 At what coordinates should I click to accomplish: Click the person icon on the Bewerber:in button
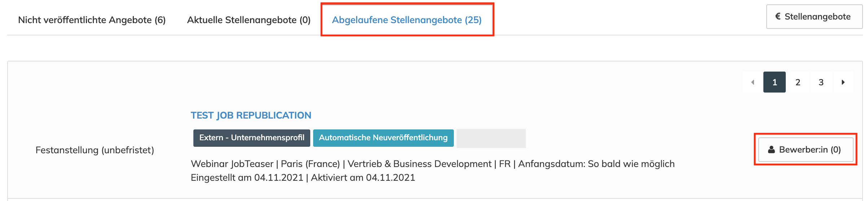pyautogui.click(x=771, y=150)
